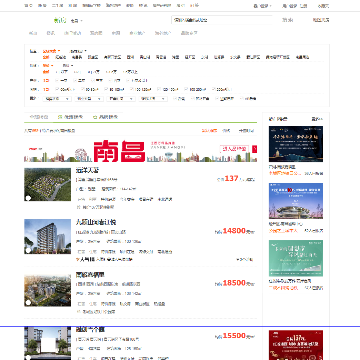This screenshot has width=360, height=360.
Task: Open the high-rise thumbnail of the 14800 listing
Action: point(47,236)
